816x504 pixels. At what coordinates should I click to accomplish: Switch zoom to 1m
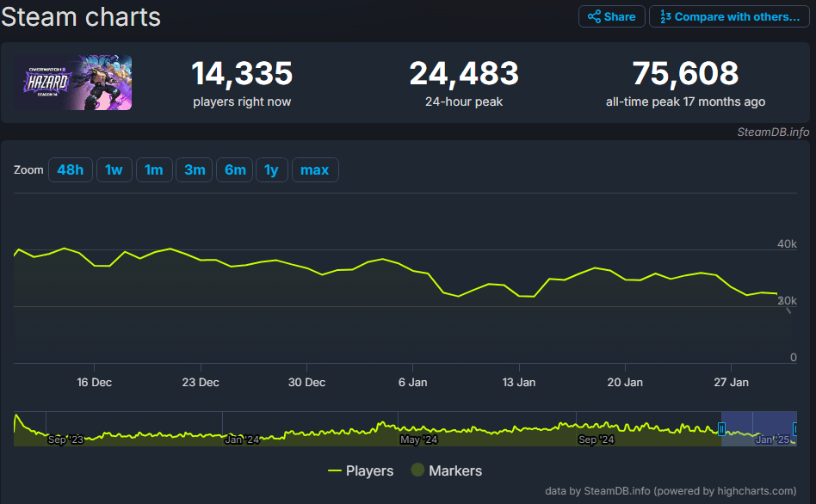click(154, 170)
